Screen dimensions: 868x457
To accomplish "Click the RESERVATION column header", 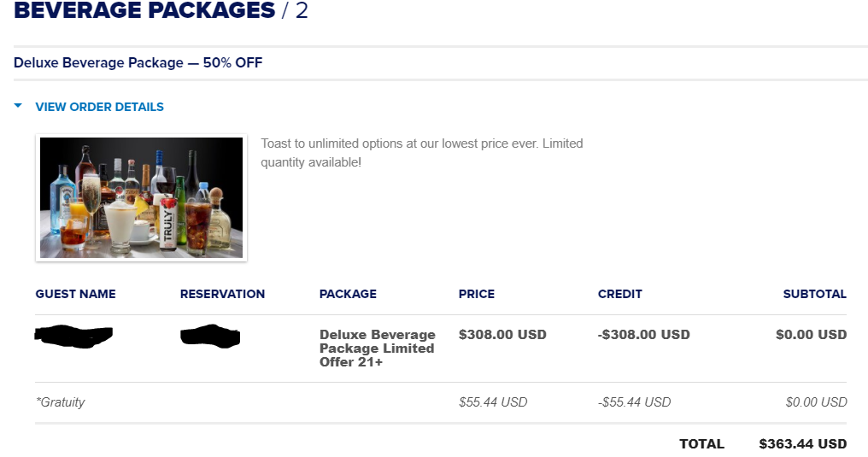I will pyautogui.click(x=222, y=294).
